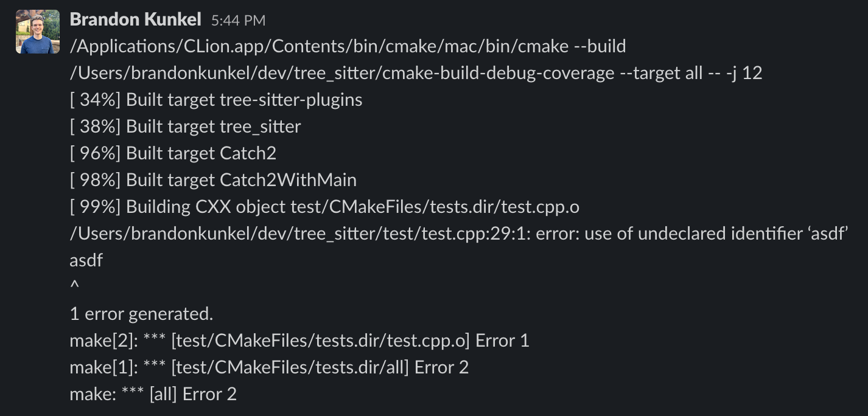The image size is (868, 416).
Task: Click the "[ 96%] Built target Catch2" line
Action: tap(173, 153)
